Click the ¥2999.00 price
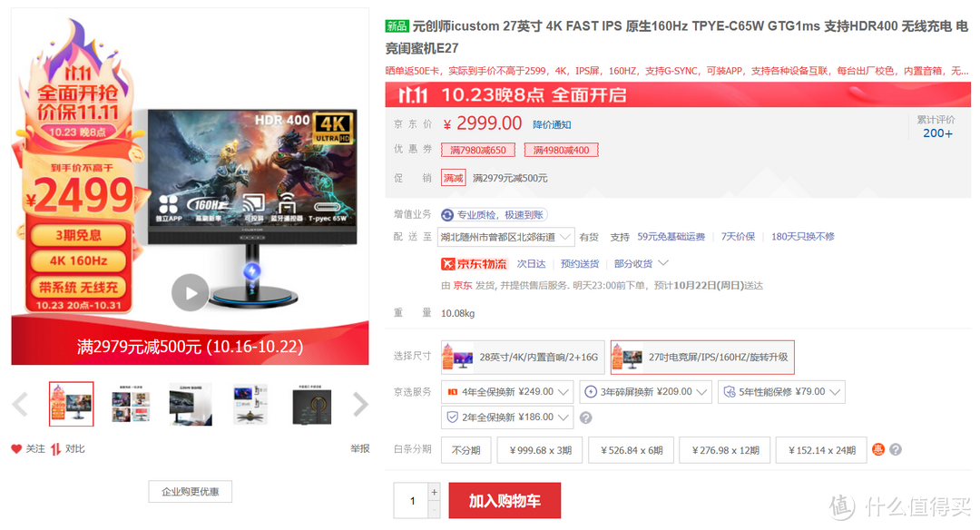 click(483, 123)
